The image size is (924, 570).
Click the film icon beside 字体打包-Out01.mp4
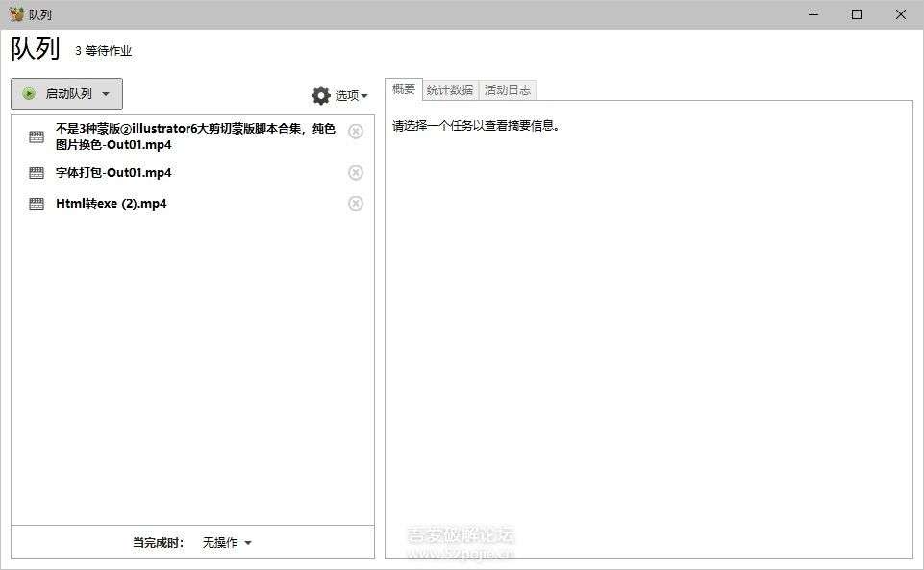click(x=36, y=173)
